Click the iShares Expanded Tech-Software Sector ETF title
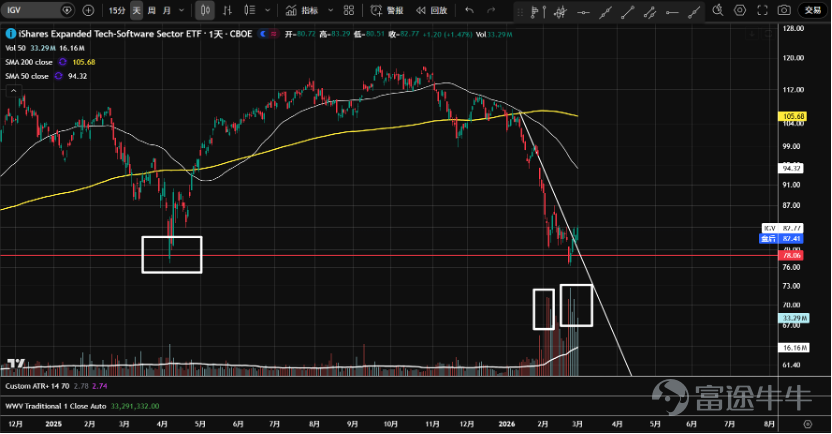 [109, 33]
